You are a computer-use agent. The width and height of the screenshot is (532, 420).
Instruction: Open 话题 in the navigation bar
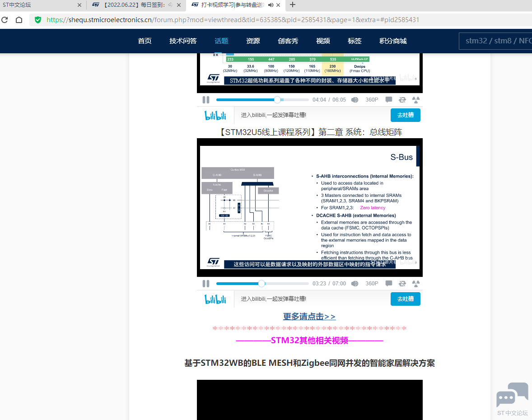[221, 41]
